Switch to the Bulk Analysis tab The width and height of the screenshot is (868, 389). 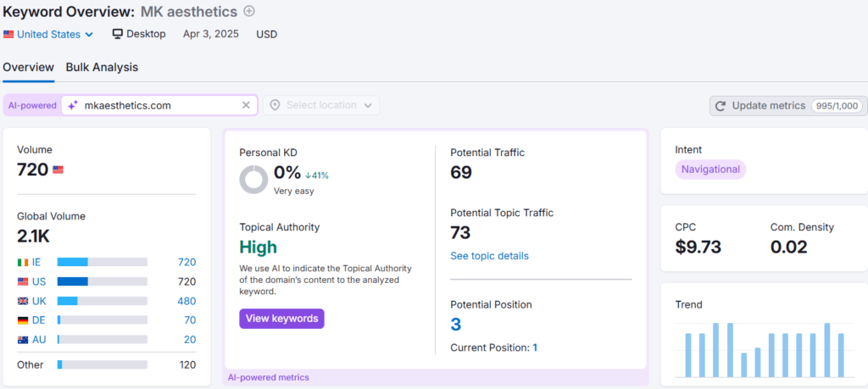(x=102, y=68)
